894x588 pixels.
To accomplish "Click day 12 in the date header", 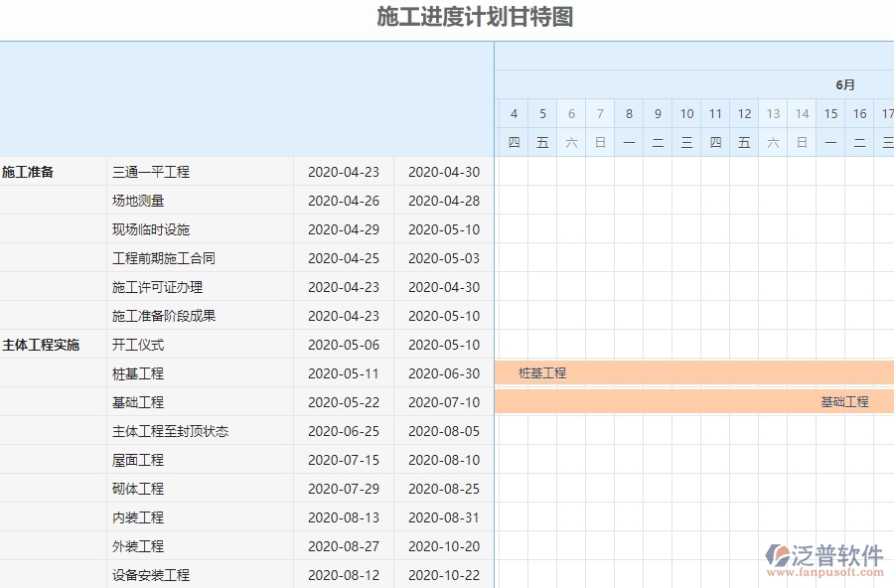I will [744, 113].
